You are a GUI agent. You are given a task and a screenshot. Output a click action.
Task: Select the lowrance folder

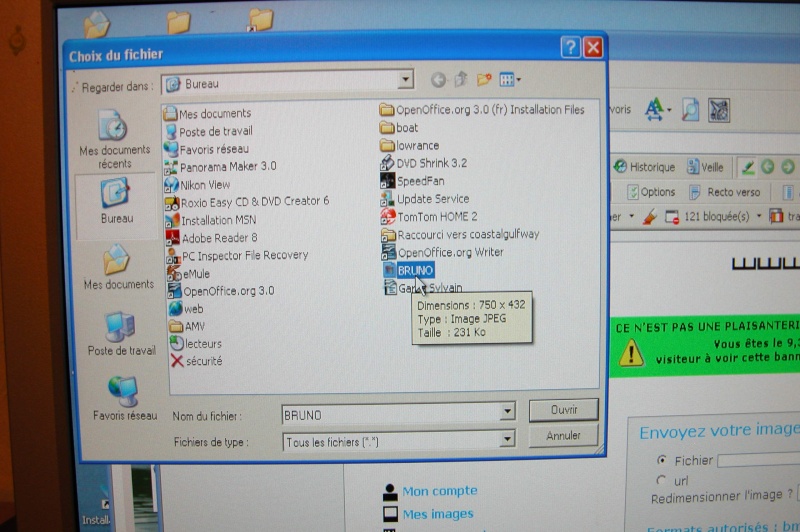[x=409, y=145]
